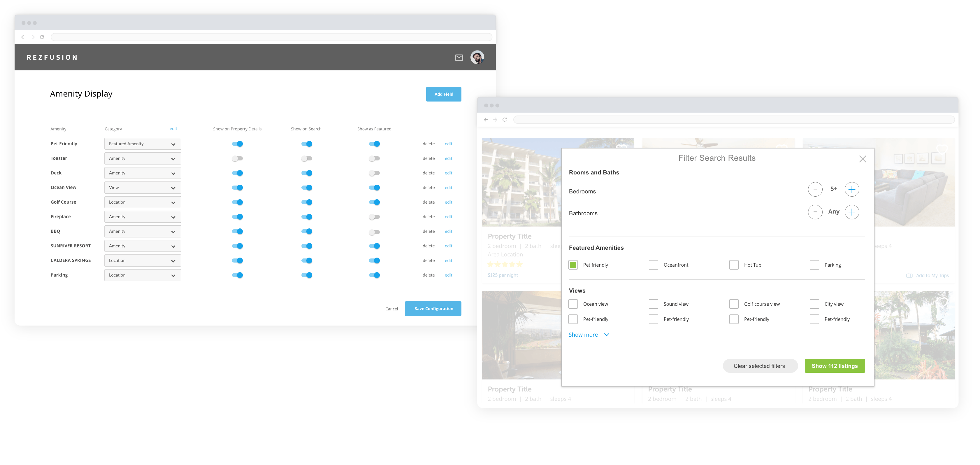Increase the Bathrooms count with plus
Screen dimensions: 980x465
click(852, 212)
